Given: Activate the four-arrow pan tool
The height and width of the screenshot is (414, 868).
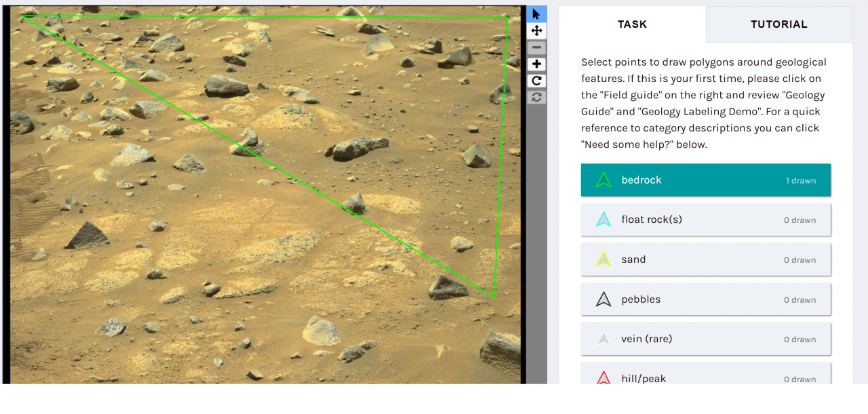Looking at the screenshot, I should (x=536, y=30).
